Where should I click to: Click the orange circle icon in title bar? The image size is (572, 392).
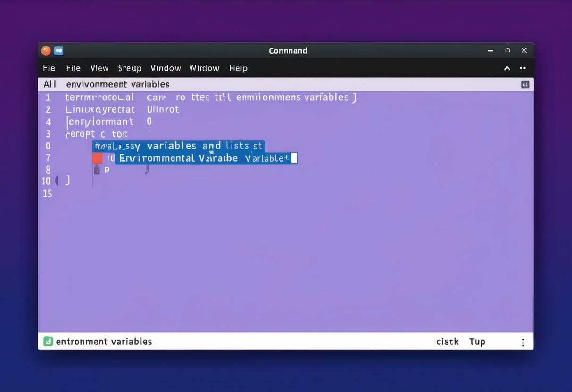(46, 50)
